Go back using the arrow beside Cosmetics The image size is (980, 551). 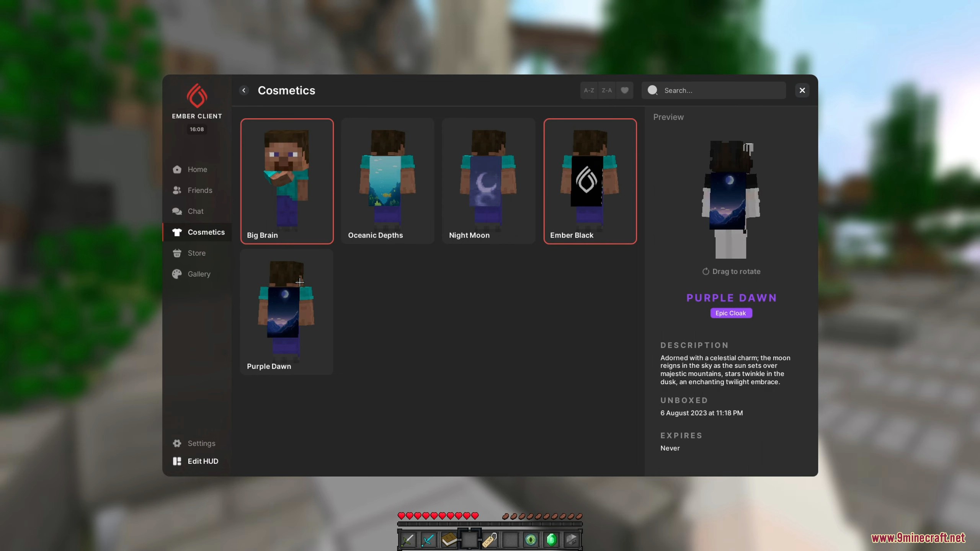(x=244, y=91)
